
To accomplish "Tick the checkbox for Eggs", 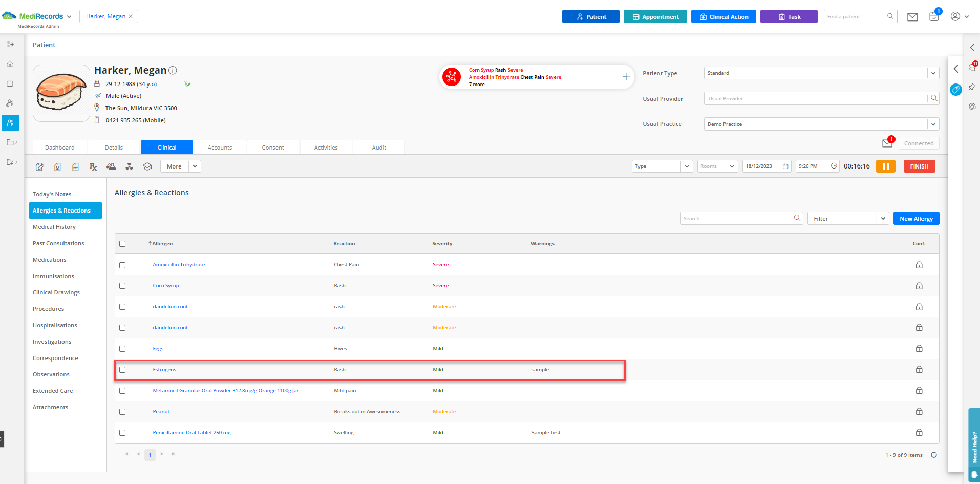I will 122,349.
